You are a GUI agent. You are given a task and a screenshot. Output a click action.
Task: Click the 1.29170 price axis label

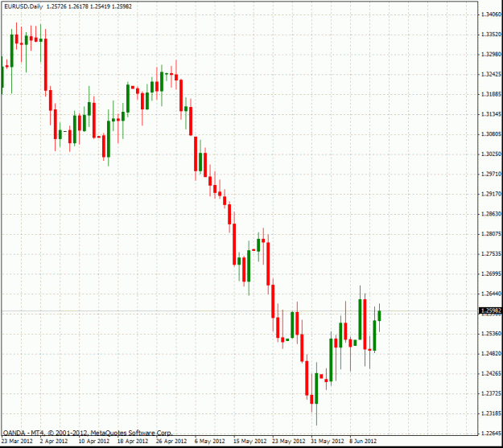point(491,194)
